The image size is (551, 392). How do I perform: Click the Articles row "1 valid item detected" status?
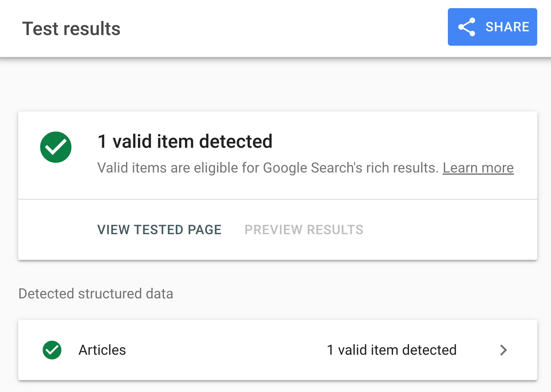point(391,350)
